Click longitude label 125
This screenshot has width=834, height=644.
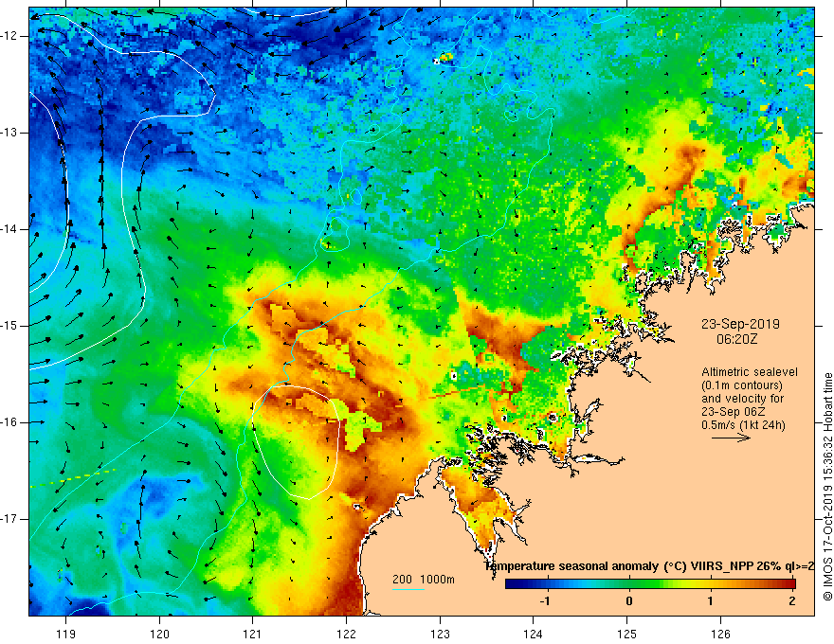pyautogui.click(x=627, y=634)
